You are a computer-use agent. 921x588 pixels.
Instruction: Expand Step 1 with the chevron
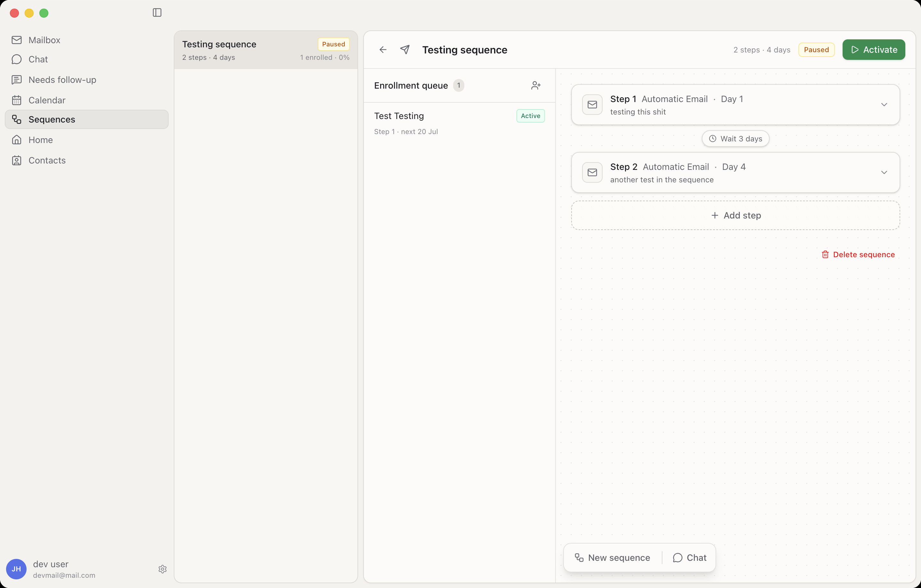coord(884,105)
